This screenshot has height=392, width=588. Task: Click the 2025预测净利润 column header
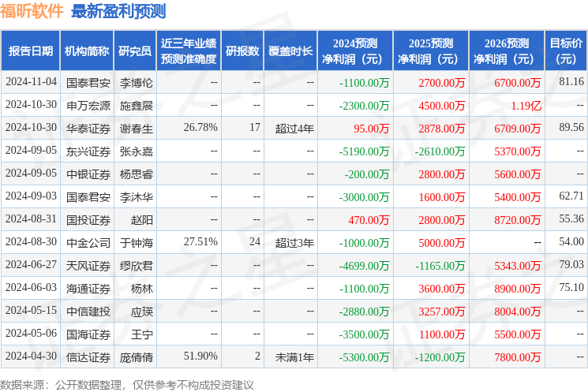[x=431, y=51]
